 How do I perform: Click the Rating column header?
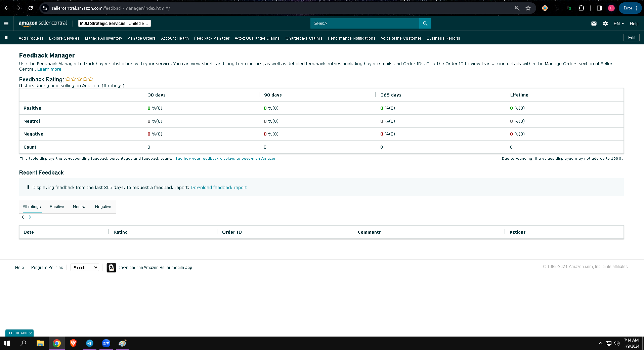[x=121, y=232]
